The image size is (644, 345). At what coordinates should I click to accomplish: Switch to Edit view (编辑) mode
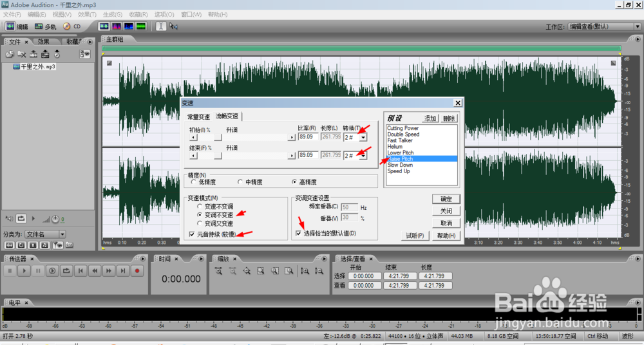click(17, 26)
